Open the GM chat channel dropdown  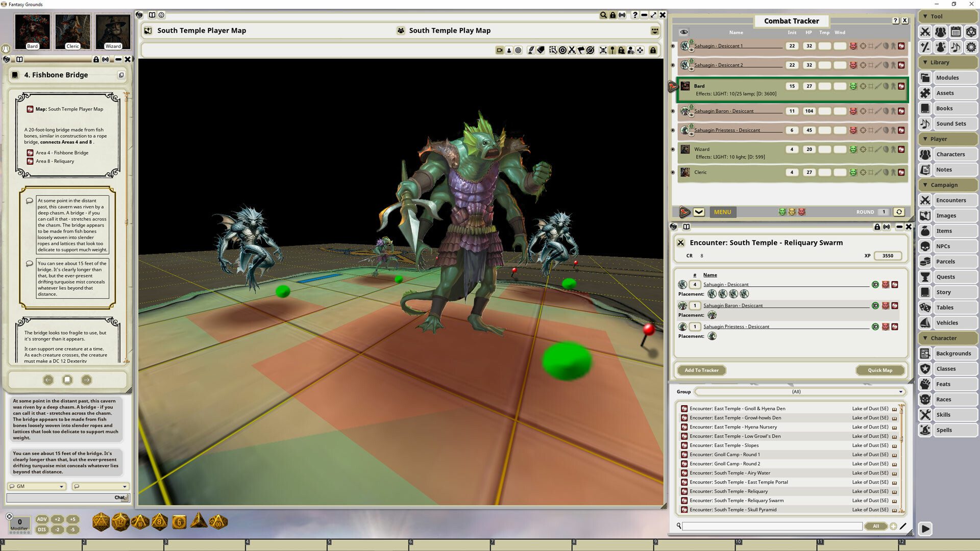pos(61,486)
